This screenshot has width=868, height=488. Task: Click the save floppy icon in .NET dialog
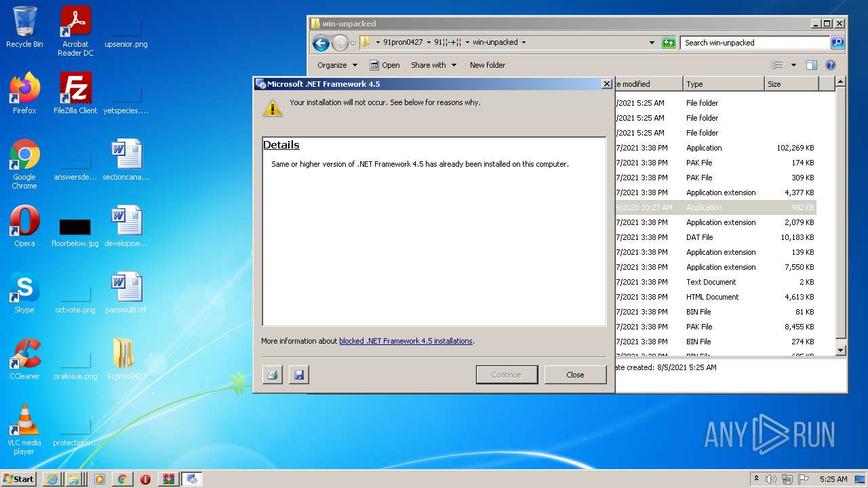[299, 375]
